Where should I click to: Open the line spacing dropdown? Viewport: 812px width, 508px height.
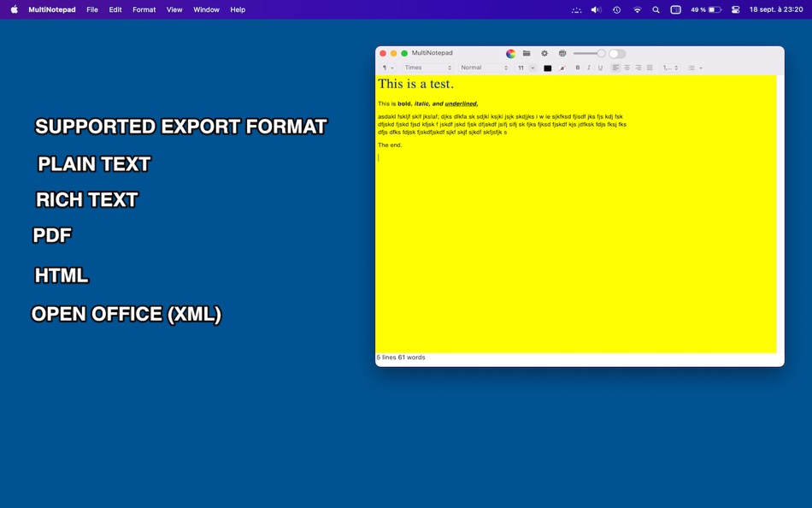(670, 68)
